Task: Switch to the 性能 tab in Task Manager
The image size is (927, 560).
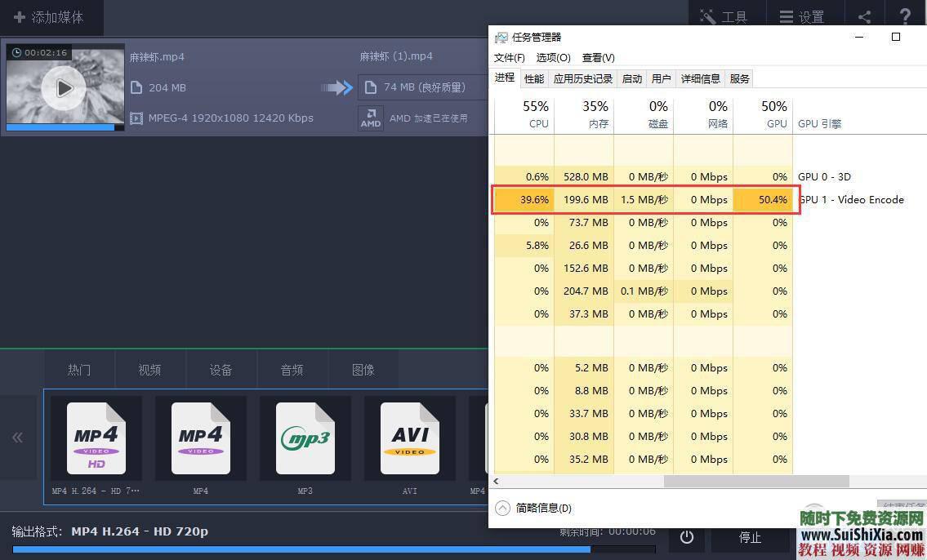Action: 534,78
